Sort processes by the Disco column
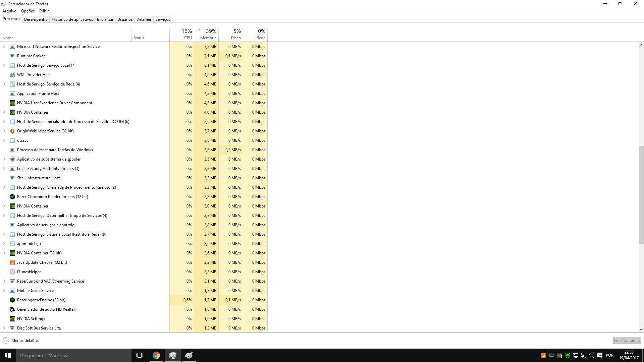 [231, 34]
